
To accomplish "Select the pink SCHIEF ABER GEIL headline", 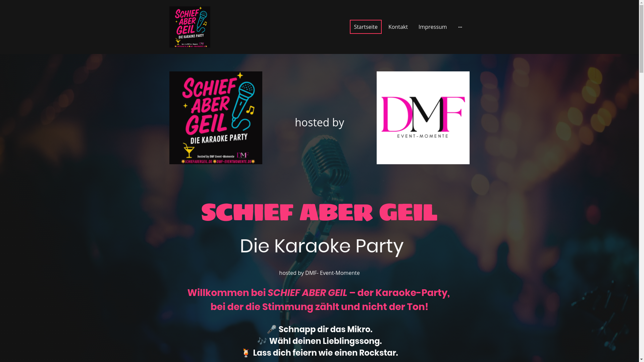I will tap(319, 213).
